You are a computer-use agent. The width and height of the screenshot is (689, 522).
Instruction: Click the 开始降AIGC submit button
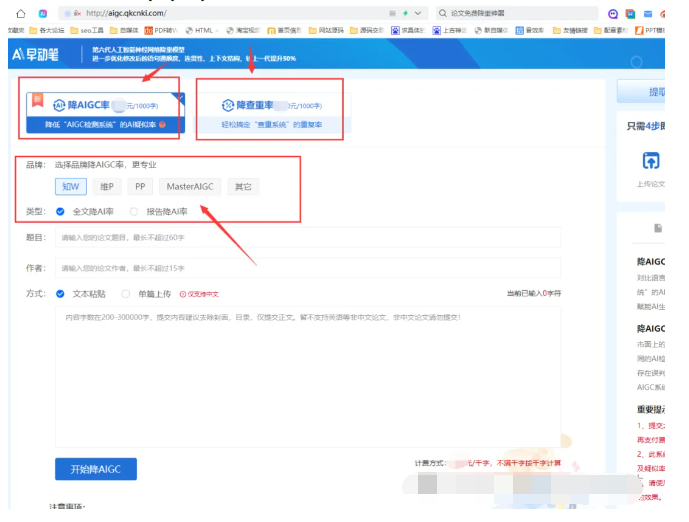(96, 469)
